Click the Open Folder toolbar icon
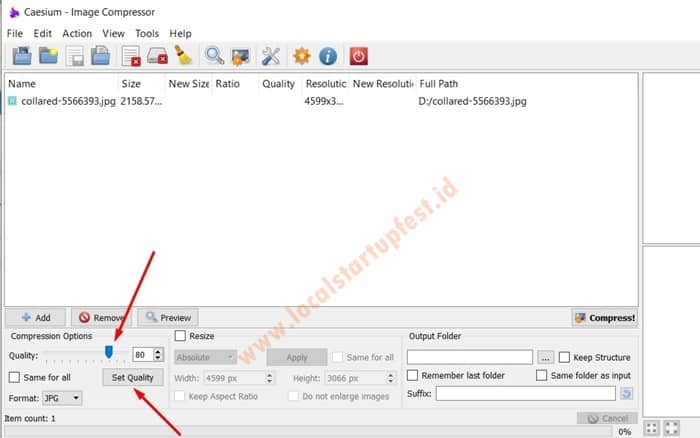700x438 pixels. click(x=48, y=56)
